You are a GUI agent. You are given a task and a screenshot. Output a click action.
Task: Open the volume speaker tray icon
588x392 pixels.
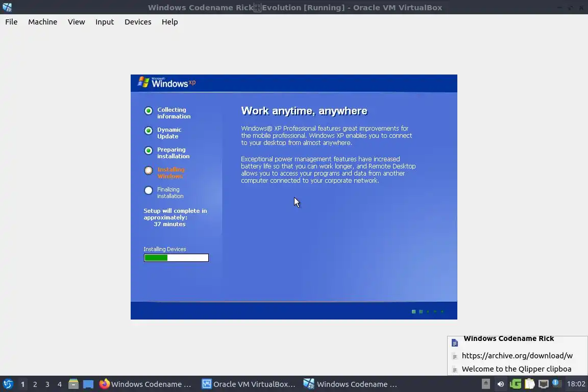(x=500, y=384)
